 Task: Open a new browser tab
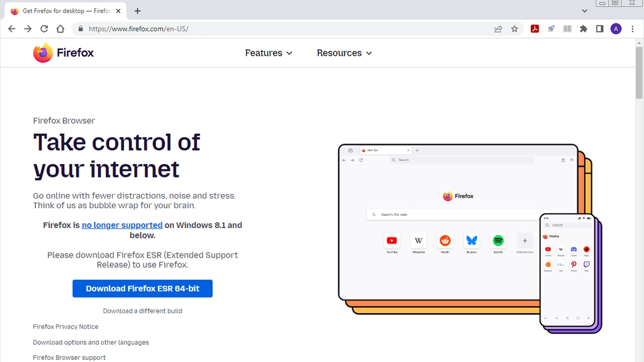[x=137, y=11]
